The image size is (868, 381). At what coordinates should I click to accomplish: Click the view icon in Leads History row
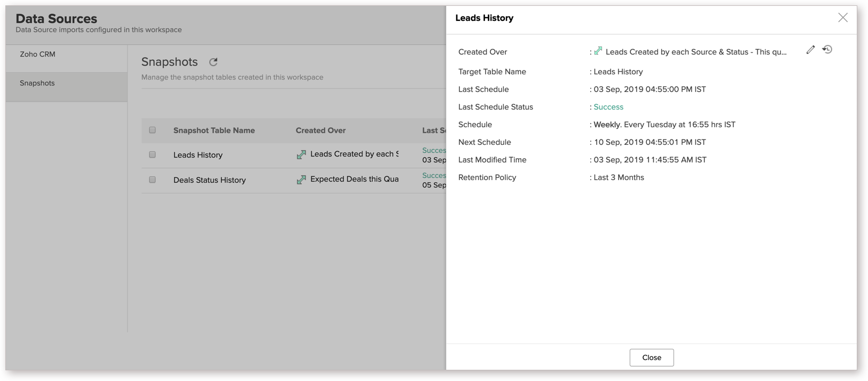pos(301,154)
